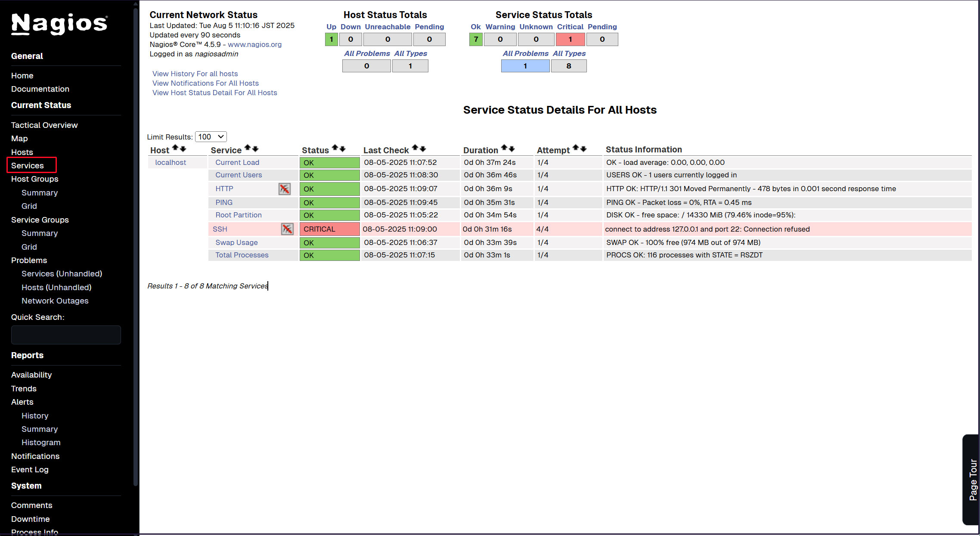Open Services (Unhandled) problems
The height and width of the screenshot is (536, 980).
pos(62,274)
